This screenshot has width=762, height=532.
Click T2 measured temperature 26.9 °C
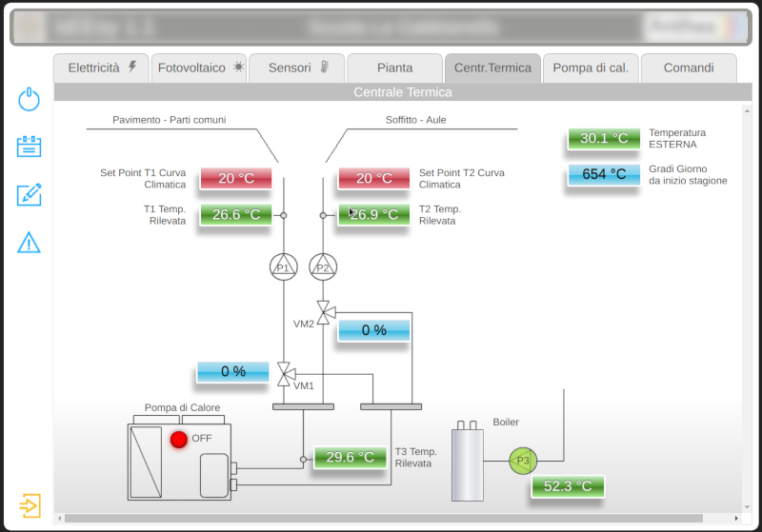[x=373, y=214]
